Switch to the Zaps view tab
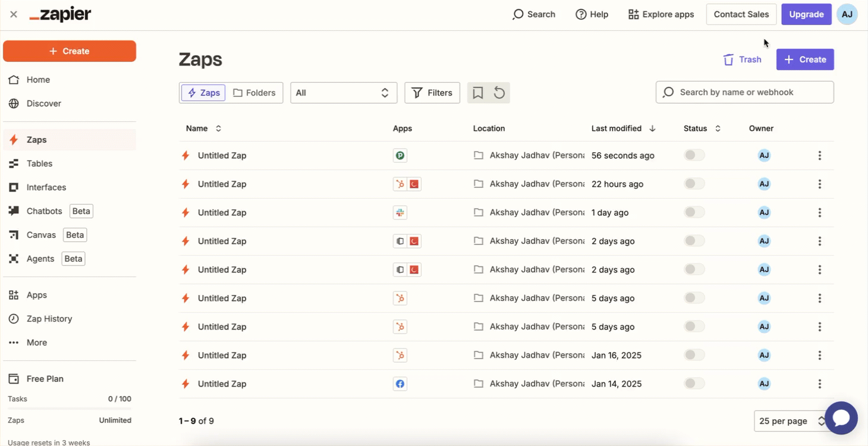Viewport: 868px width, 446px height. [203, 93]
